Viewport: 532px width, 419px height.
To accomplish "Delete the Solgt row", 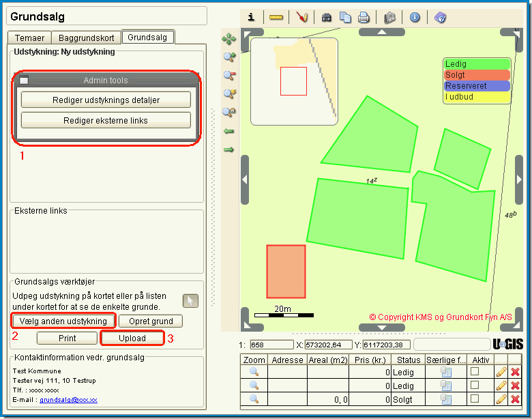I will tap(515, 399).
